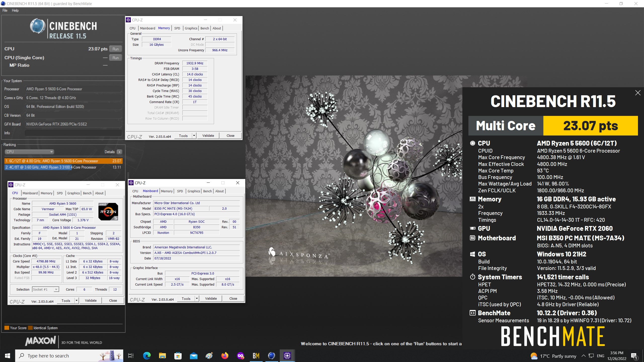Switch to Mainboard tab in Memory window

(x=147, y=28)
